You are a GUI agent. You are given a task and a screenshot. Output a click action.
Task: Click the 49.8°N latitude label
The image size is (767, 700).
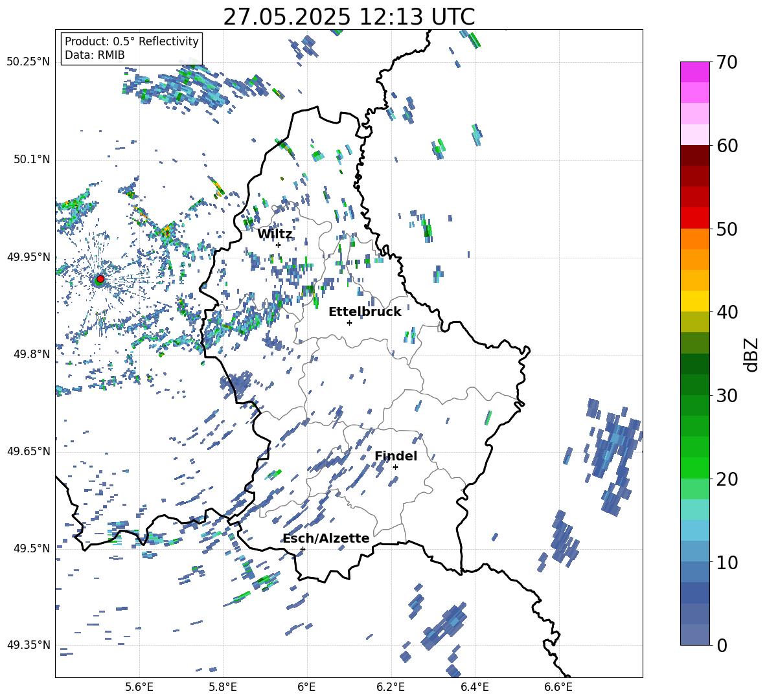31,354
